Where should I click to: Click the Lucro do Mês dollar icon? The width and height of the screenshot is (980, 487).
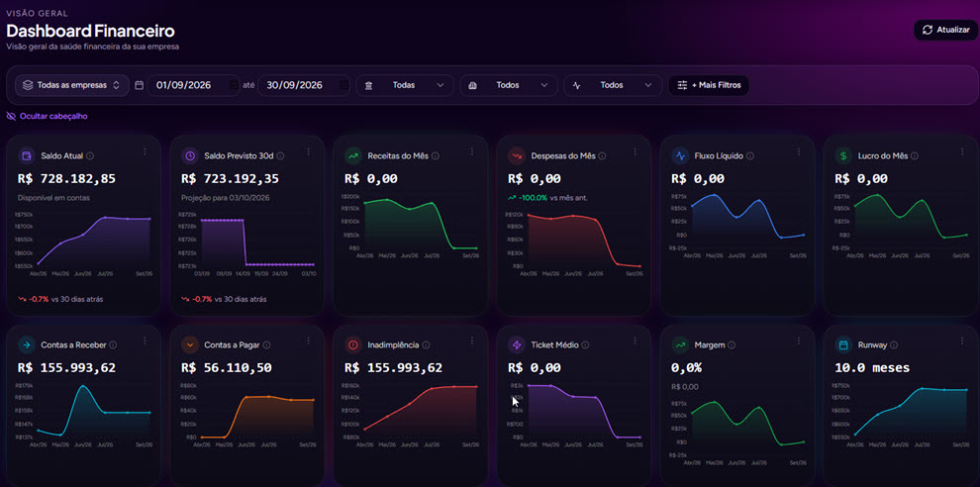coord(843,155)
